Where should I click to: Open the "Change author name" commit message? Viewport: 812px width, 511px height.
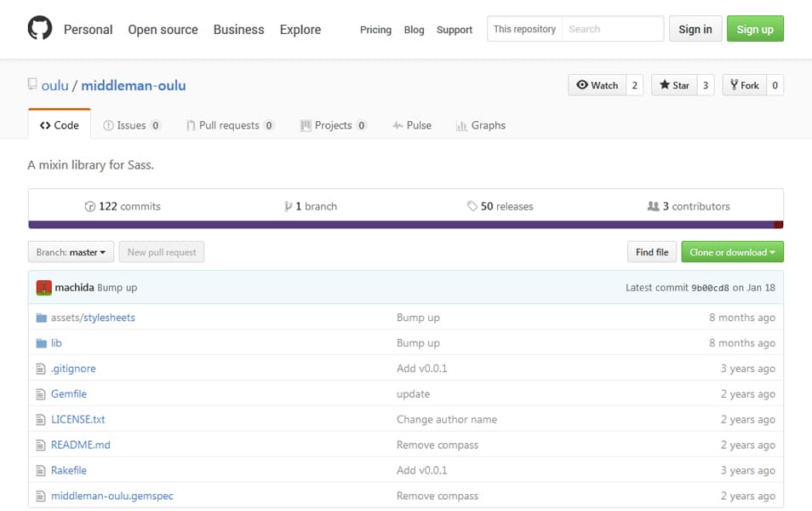click(x=447, y=420)
